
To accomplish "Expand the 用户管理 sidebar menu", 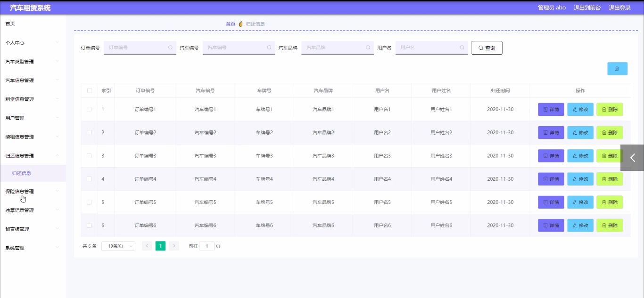I will pyautogui.click(x=33, y=118).
